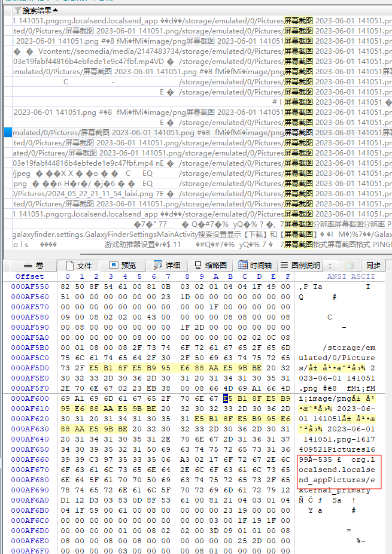Click the hex column header A
Viewport: 392px width, 554px height.
216,276
